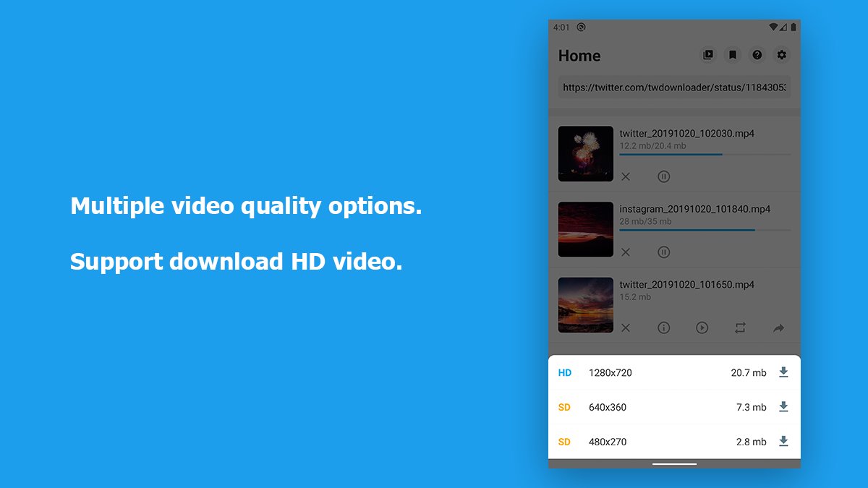The height and width of the screenshot is (488, 868).
Task: Open the help question mark icon
Action: [757, 55]
